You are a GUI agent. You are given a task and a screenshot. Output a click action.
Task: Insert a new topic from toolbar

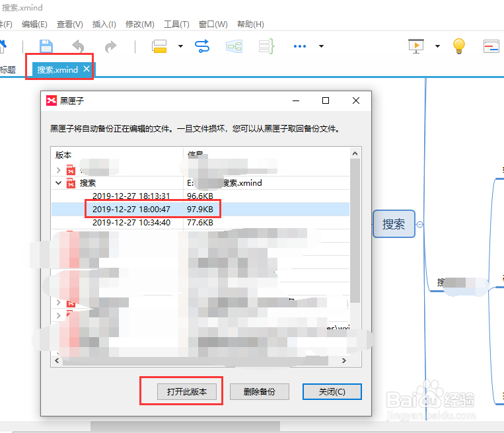159,46
